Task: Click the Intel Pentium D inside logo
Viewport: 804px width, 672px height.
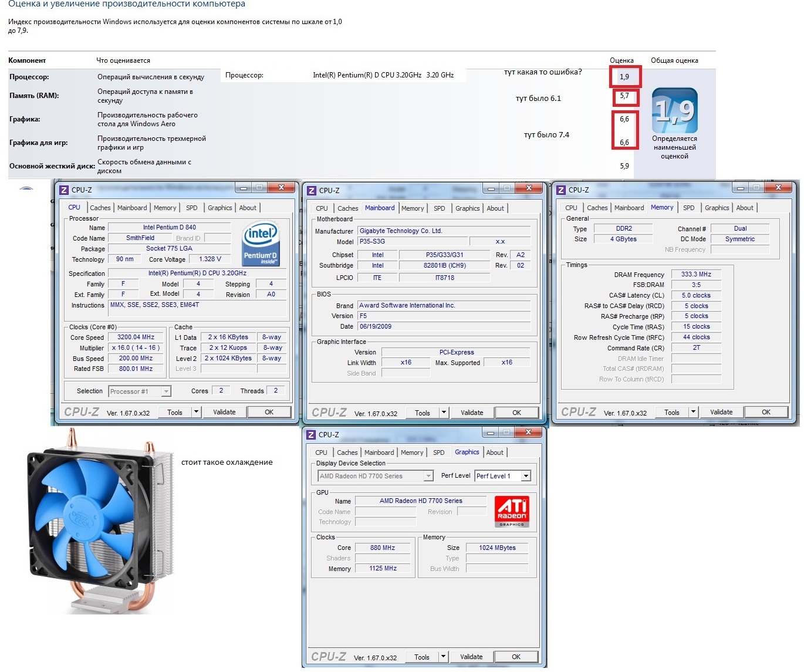Action: click(x=261, y=243)
